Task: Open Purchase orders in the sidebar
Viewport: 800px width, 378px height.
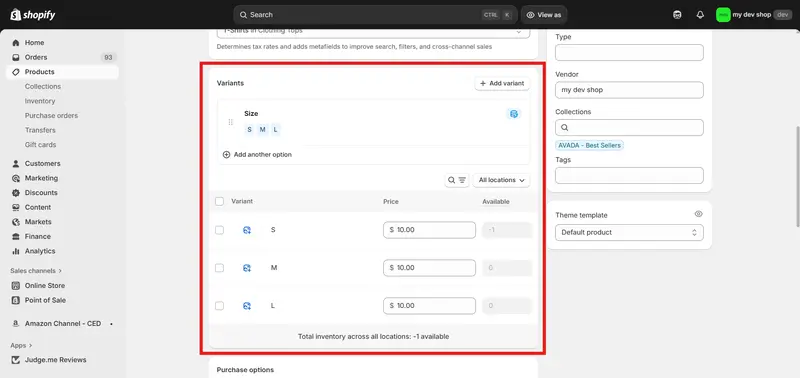Action: tap(52, 116)
